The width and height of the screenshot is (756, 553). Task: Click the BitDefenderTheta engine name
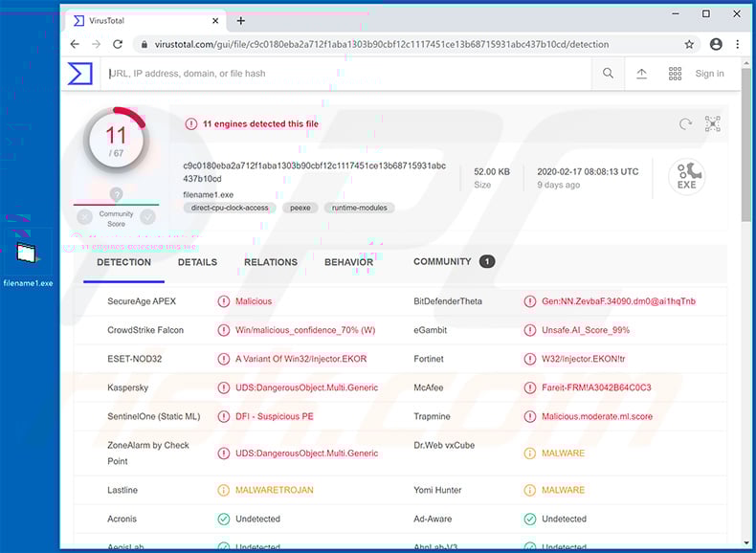[x=448, y=301]
